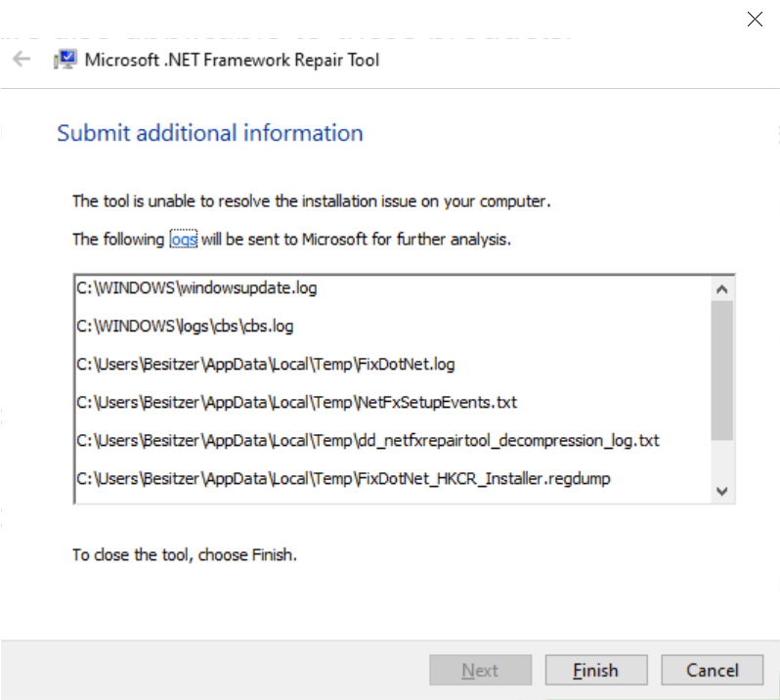Click the log list scroll up arrow
Screen dimensions: 780x700
pyautogui.click(x=721, y=289)
